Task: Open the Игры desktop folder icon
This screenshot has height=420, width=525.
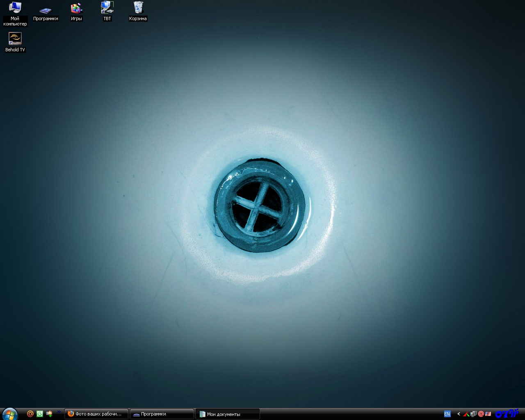Action: pos(76,12)
